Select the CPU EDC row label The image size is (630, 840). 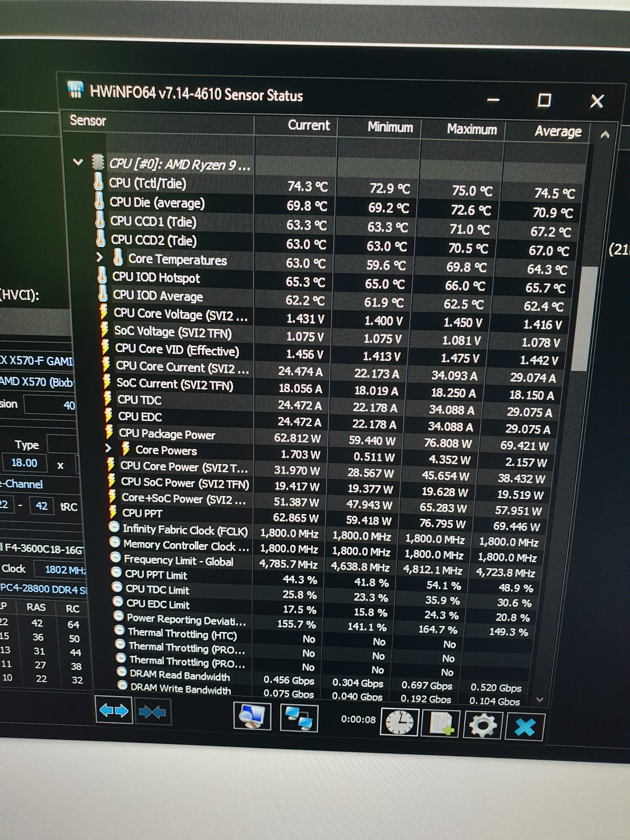(x=140, y=417)
